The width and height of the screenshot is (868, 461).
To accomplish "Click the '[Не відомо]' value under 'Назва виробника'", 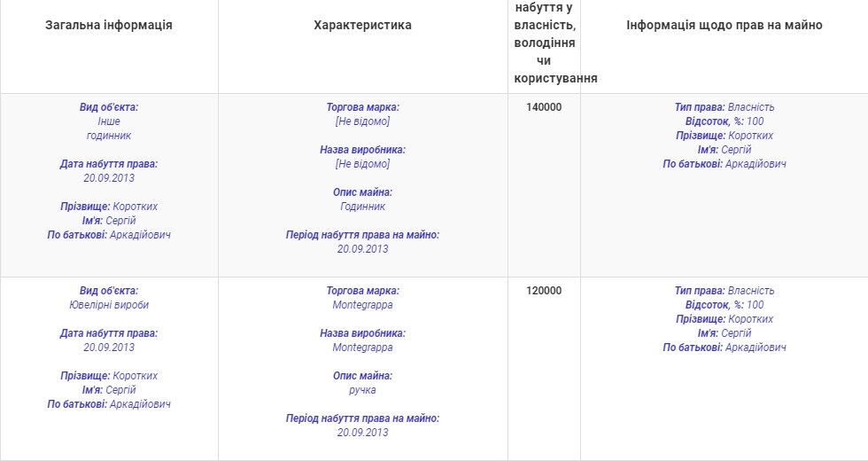I will (362, 164).
